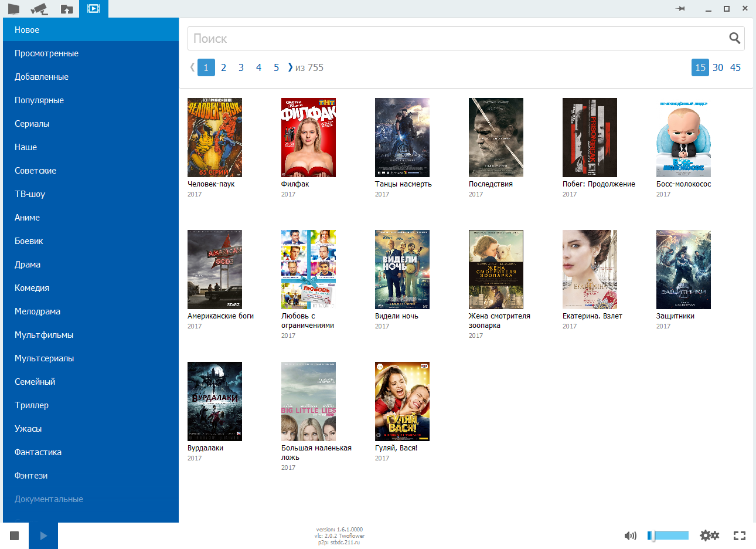Open the Мультсериалы category
The width and height of the screenshot is (756, 549).
(x=91, y=358)
